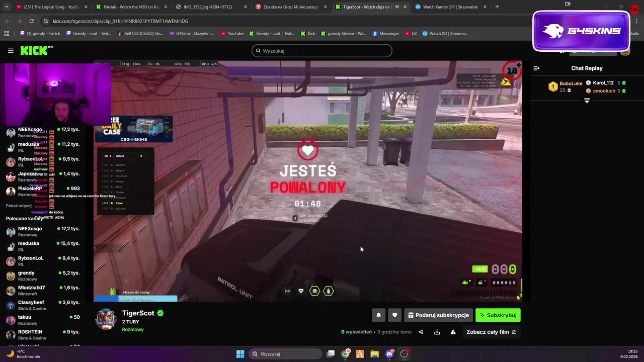The image size is (644, 362).
Task: Open PisicelaRP channel in sidebar
Action: click(42, 191)
